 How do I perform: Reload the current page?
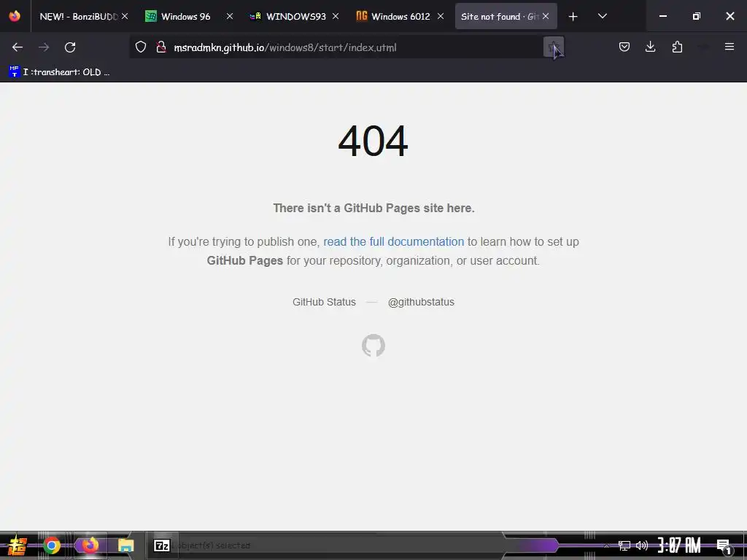click(x=70, y=47)
